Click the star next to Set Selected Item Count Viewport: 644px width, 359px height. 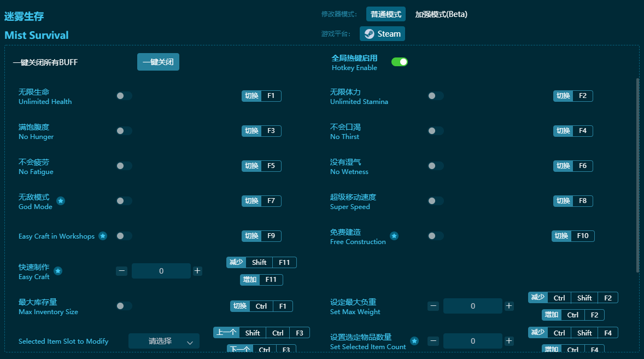pos(414,340)
